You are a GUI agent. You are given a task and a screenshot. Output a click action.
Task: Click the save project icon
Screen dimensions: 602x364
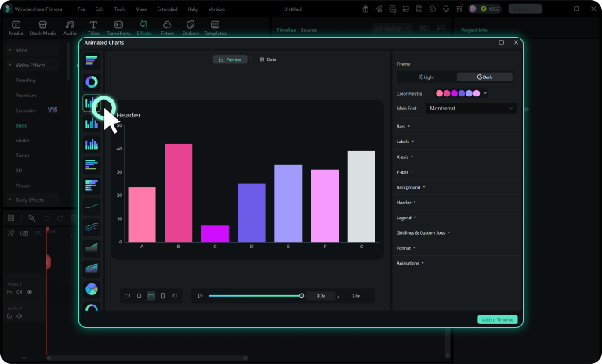(419, 9)
